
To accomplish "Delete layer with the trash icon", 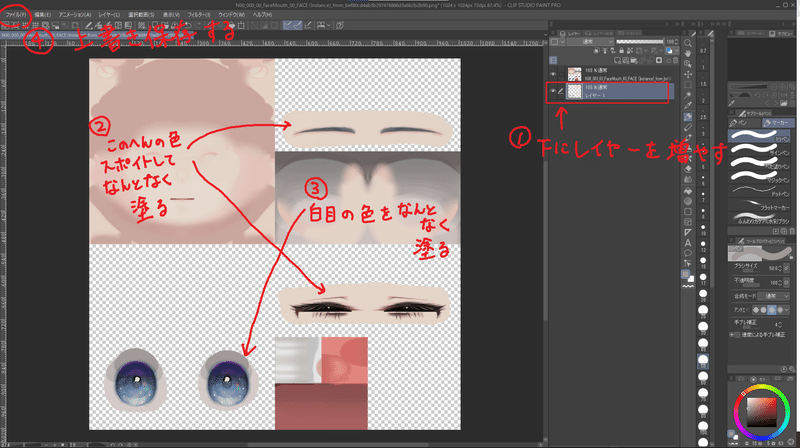I will [x=676, y=60].
